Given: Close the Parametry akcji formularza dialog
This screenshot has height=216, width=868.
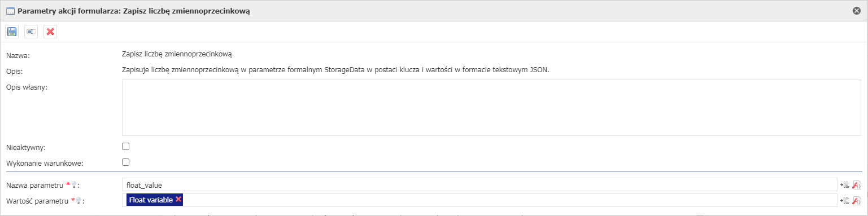Looking at the screenshot, I should [x=857, y=11].
